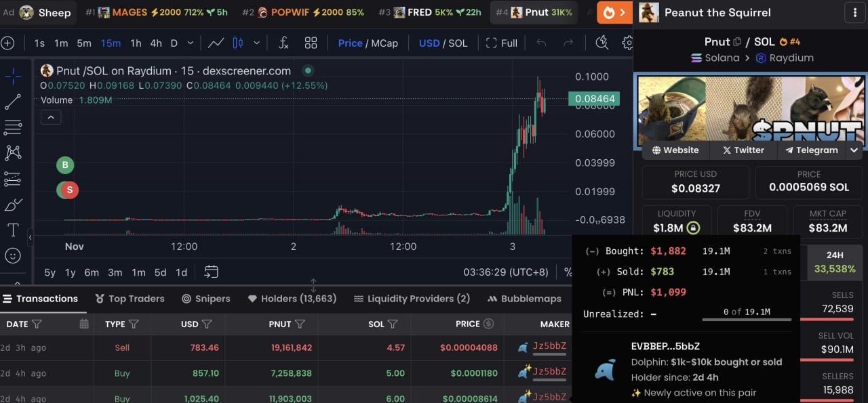The image size is (868, 403).
Task: Open the emoji icons tool
Action: (13, 256)
